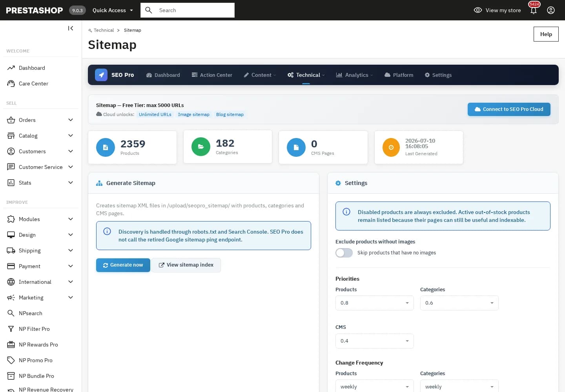This screenshot has height=392, width=565.
Task: Click the Payment card icon
Action: (11, 266)
